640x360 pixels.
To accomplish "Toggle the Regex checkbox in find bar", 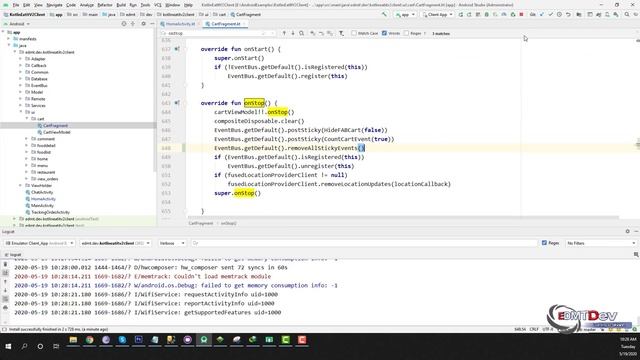I will click(x=406, y=33).
